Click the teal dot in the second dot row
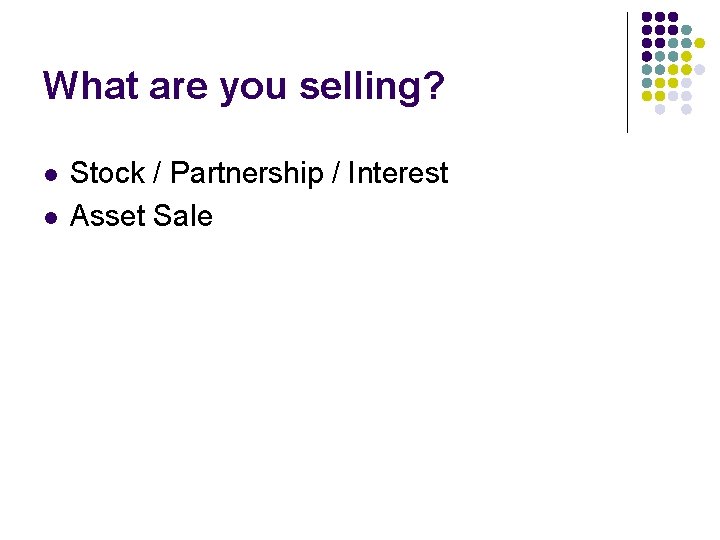This screenshot has width=720, height=540. (x=687, y=30)
